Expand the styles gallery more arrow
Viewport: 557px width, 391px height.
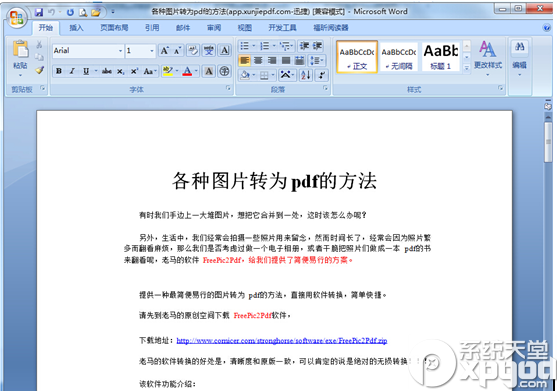click(467, 68)
